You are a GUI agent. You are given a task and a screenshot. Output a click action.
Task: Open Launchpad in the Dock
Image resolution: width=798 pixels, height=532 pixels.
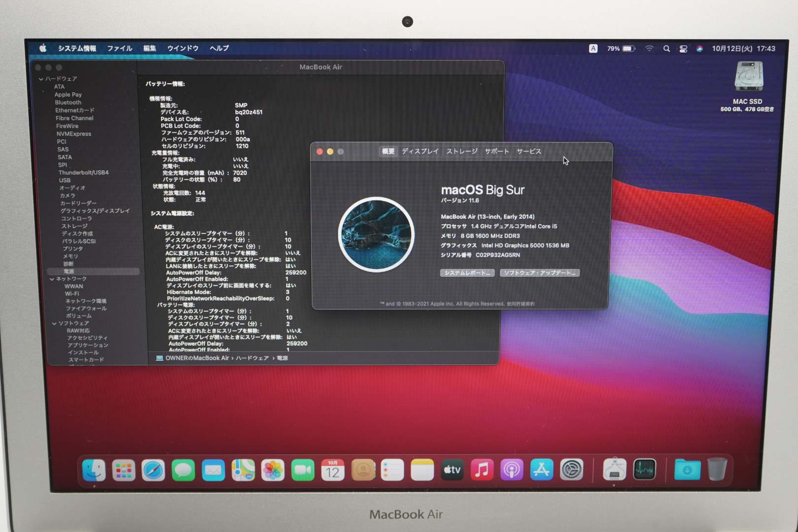(x=124, y=470)
